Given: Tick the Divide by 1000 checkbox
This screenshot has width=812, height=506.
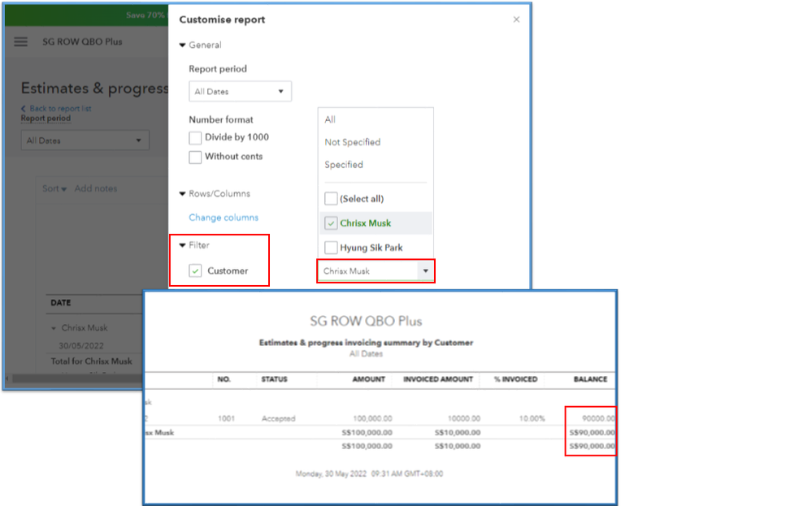Looking at the screenshot, I should click(x=195, y=138).
